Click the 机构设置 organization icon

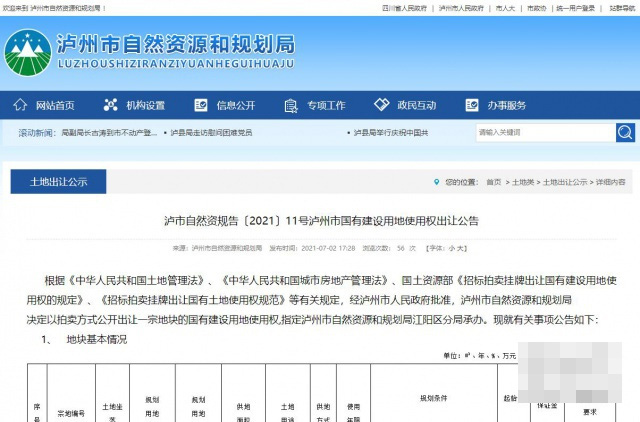click(109, 105)
